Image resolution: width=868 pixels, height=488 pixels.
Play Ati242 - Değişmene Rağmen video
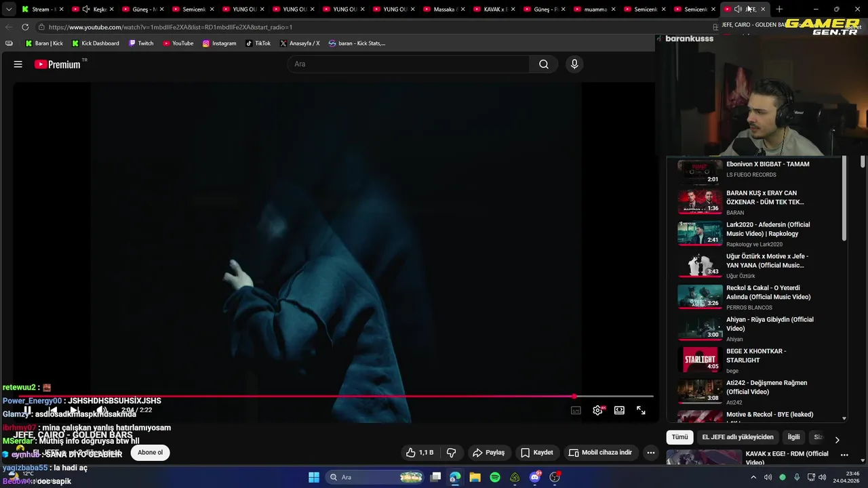[x=767, y=387]
